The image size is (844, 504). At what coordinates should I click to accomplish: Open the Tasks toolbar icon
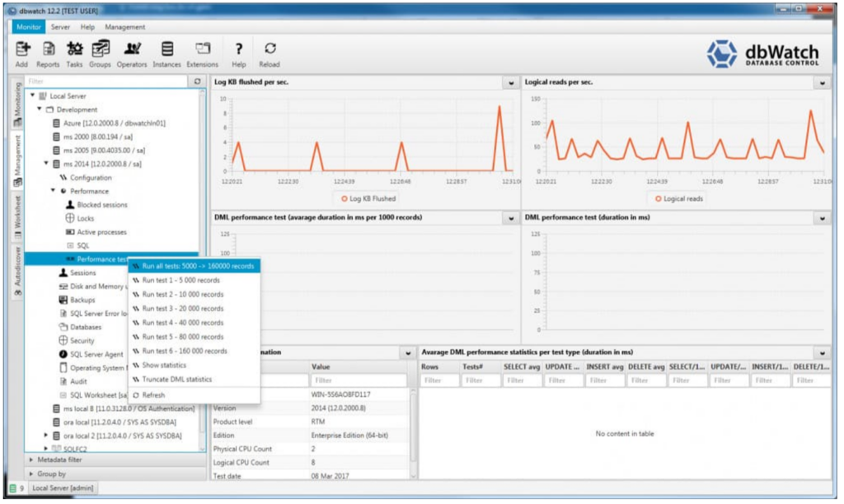75,49
